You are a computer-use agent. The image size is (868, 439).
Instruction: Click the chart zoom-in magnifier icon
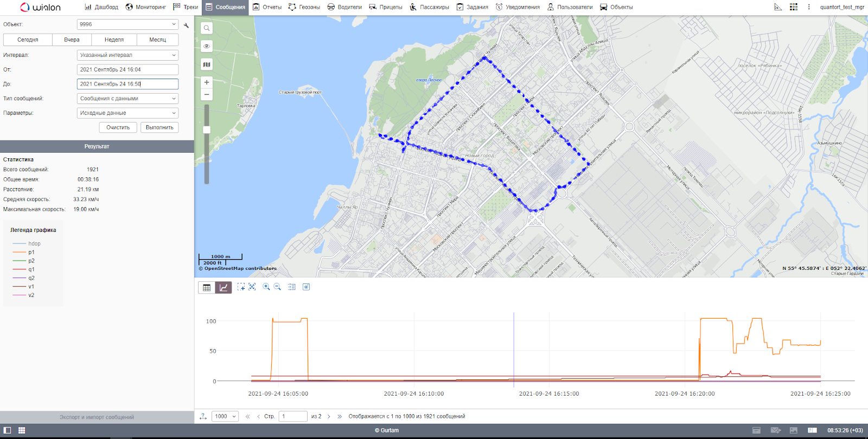(266, 287)
